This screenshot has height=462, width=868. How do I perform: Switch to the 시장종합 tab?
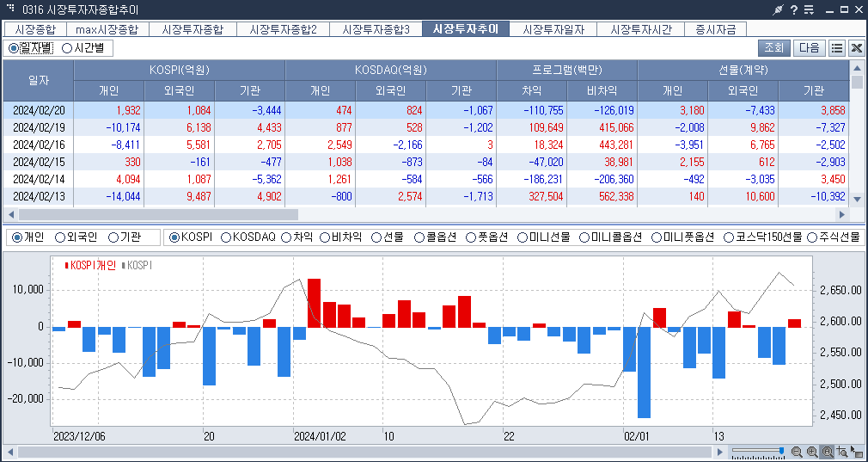coord(35,29)
